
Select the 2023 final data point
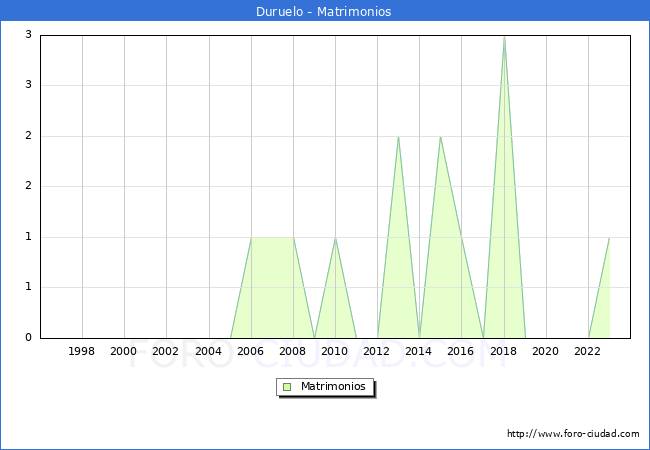click(x=609, y=238)
